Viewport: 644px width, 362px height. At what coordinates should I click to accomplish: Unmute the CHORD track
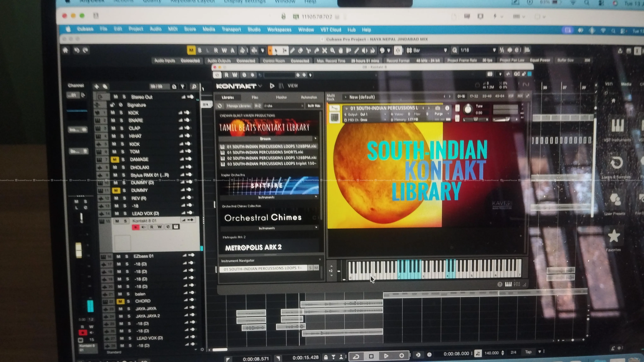tap(120, 301)
